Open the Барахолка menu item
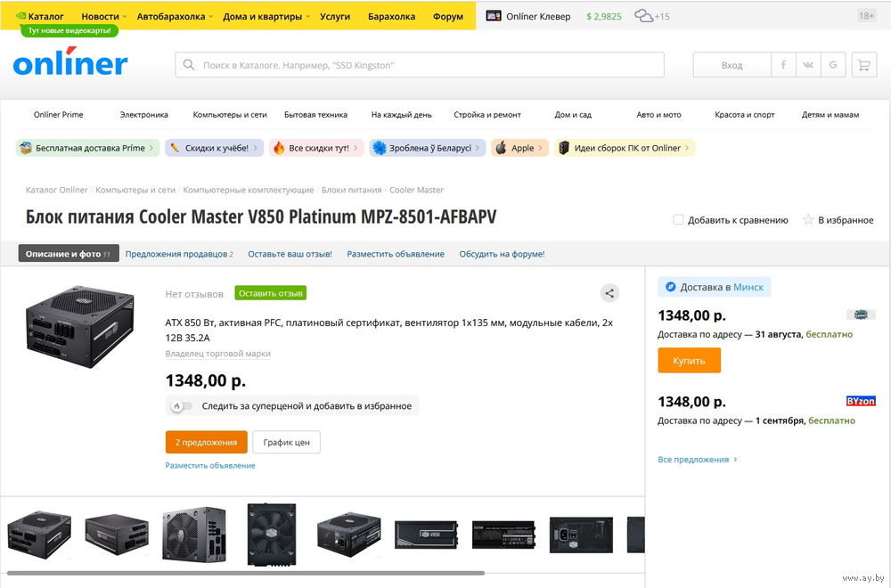891x588 pixels. point(391,16)
